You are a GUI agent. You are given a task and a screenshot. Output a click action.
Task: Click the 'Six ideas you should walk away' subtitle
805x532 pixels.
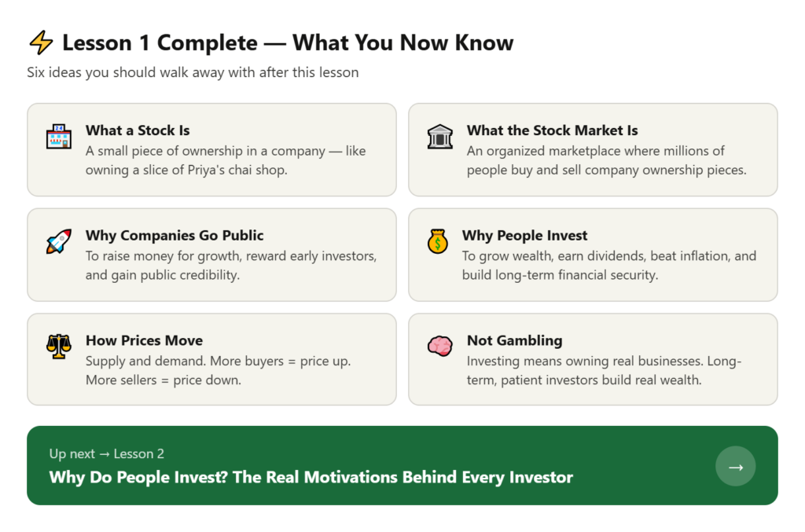[x=193, y=72]
